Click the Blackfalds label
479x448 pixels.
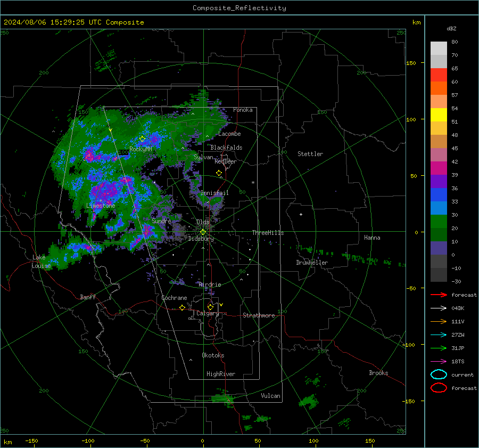(226, 148)
